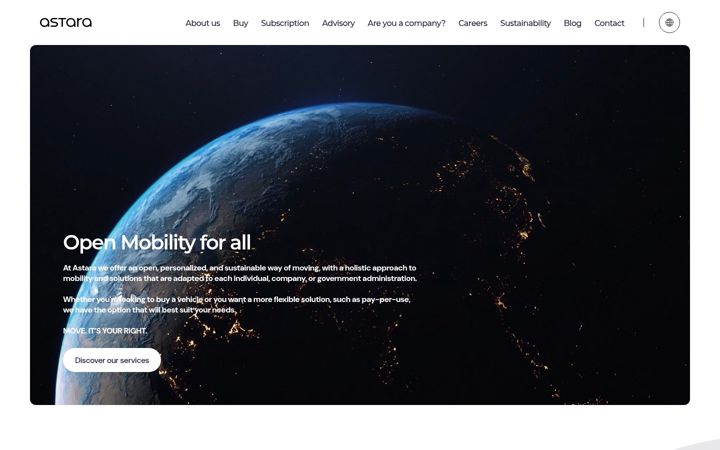Screen dimensions: 720x450
Task: Click the Discover our services button
Action: (x=112, y=360)
